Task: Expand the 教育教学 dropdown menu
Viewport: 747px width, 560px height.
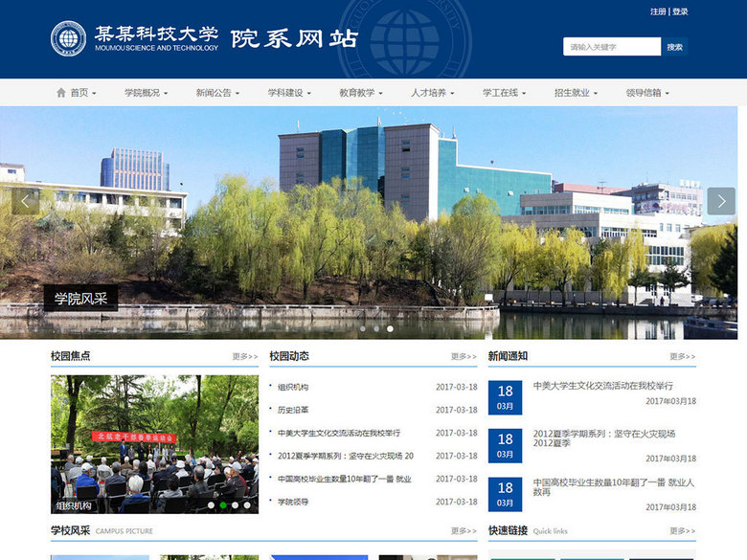Action: [361, 93]
